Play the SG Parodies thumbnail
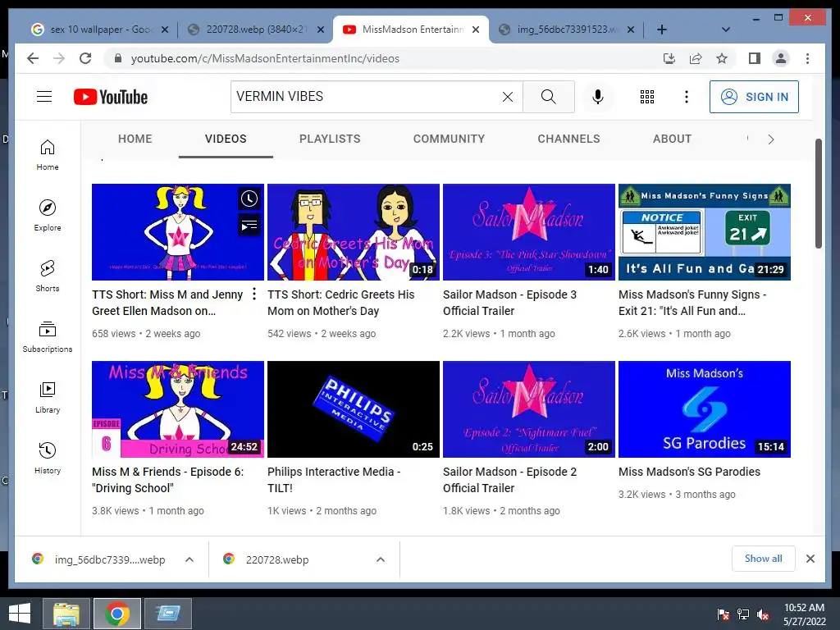The width and height of the screenshot is (840, 630). coord(705,409)
